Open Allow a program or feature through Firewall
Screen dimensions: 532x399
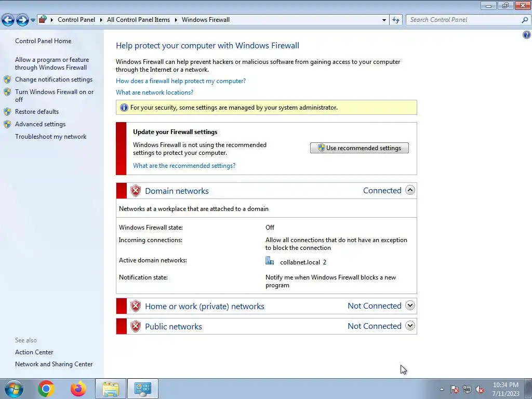tap(52, 63)
